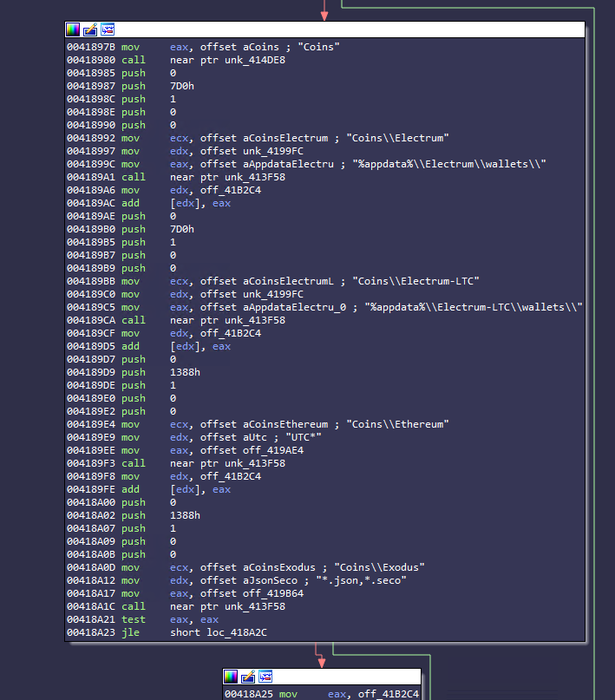
Task: Follow unk_414DE8 call target
Action: click(255, 60)
